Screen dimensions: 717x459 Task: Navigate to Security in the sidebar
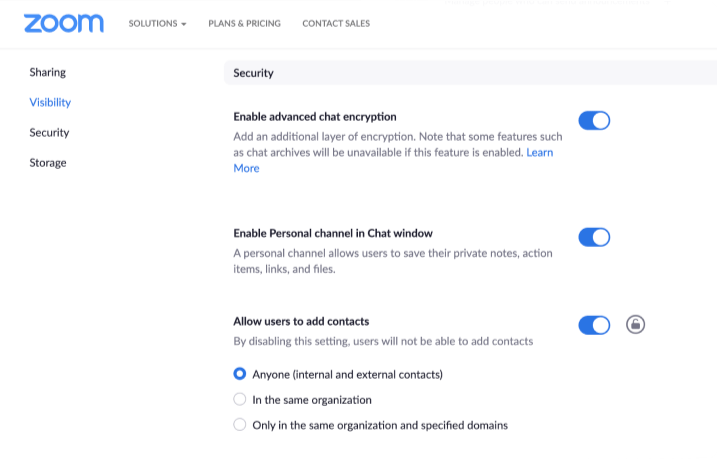click(x=49, y=132)
